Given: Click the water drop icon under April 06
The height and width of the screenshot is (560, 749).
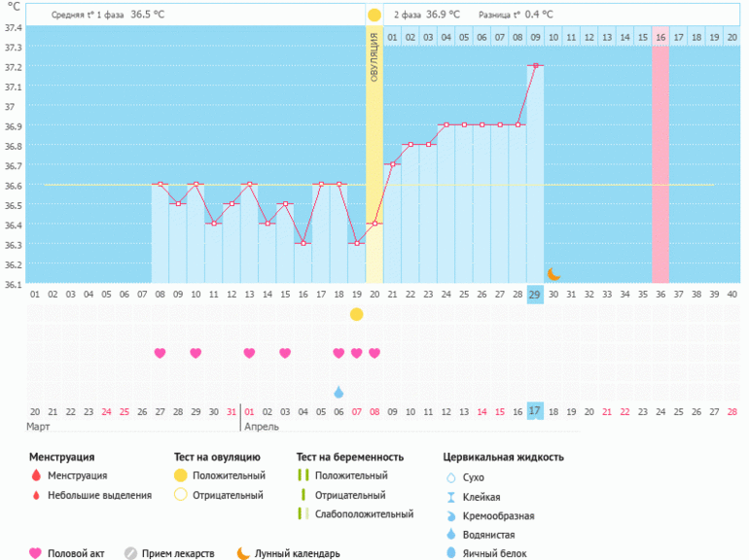Looking at the screenshot, I should pyautogui.click(x=339, y=392).
